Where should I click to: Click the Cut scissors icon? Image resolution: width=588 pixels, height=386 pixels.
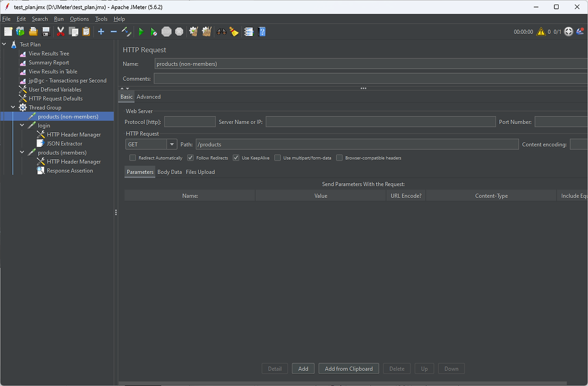coord(61,32)
